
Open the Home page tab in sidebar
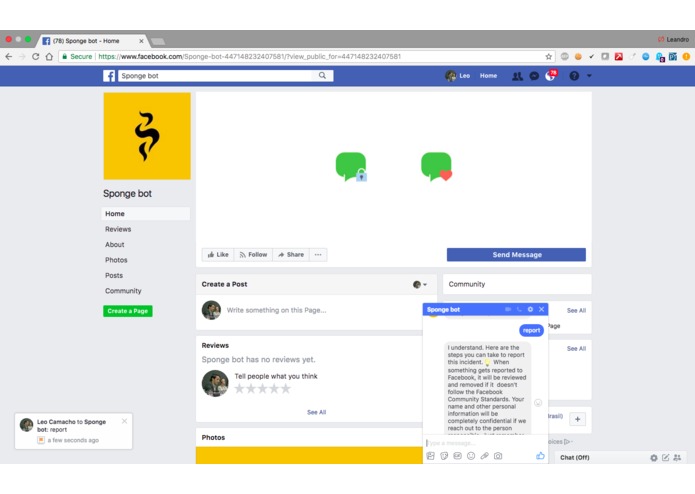[x=145, y=214]
